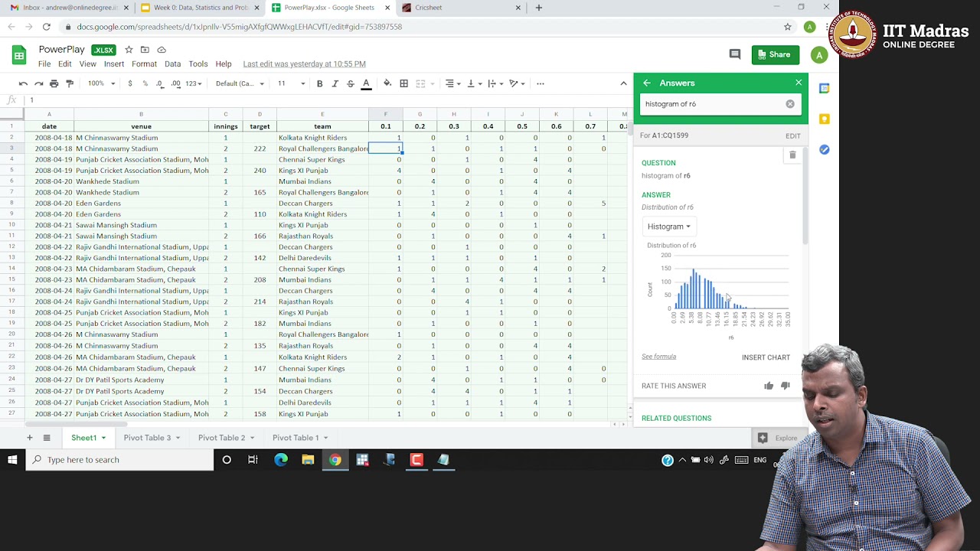Toggle bold formatting
The height and width of the screenshot is (551, 980).
coord(319,83)
